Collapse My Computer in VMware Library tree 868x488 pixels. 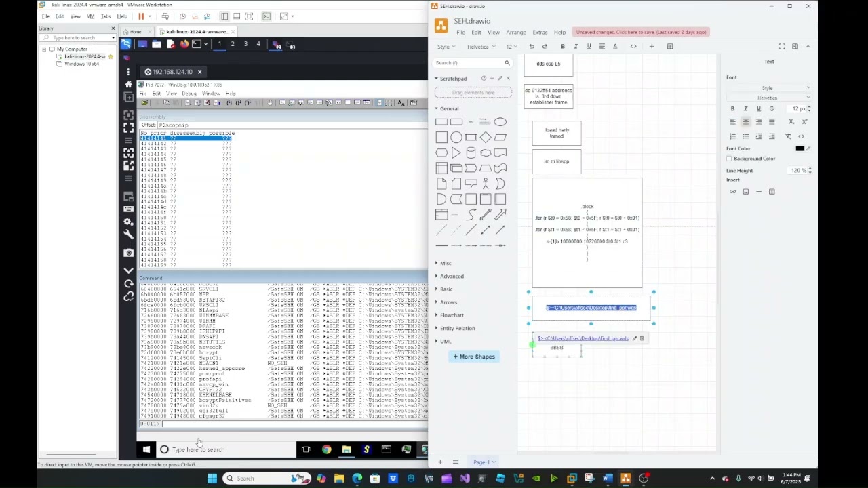[x=44, y=49]
